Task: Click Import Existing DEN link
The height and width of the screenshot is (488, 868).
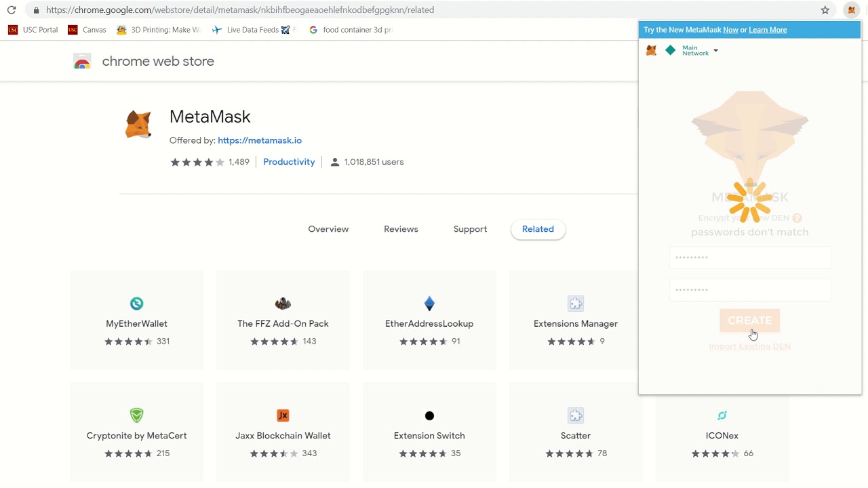Action: click(x=750, y=346)
